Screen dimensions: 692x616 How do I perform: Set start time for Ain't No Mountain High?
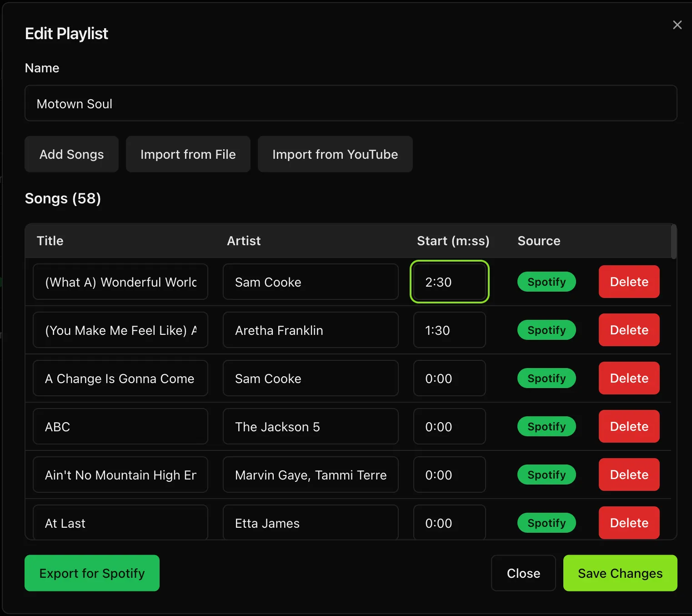pos(449,475)
